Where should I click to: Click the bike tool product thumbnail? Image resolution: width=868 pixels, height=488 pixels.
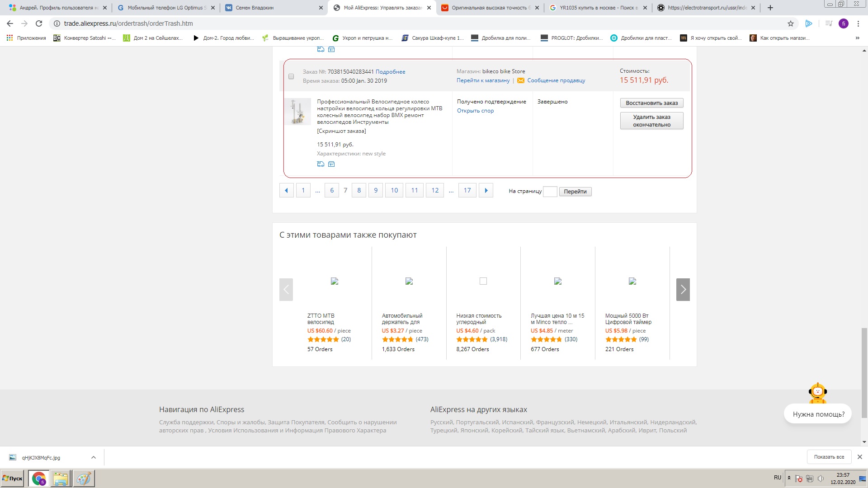[298, 111]
